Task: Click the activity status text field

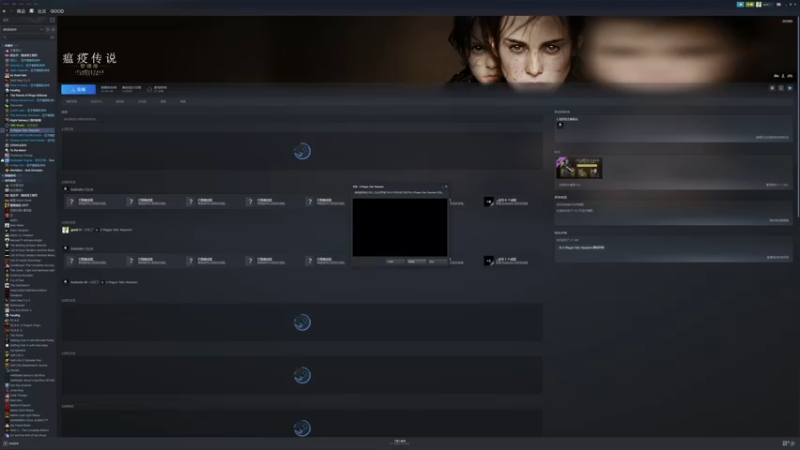Action: tap(302, 119)
